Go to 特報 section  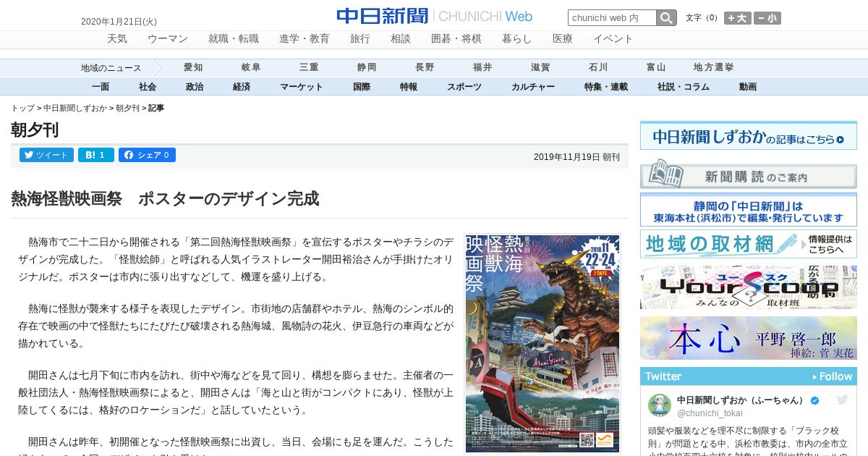coord(409,87)
